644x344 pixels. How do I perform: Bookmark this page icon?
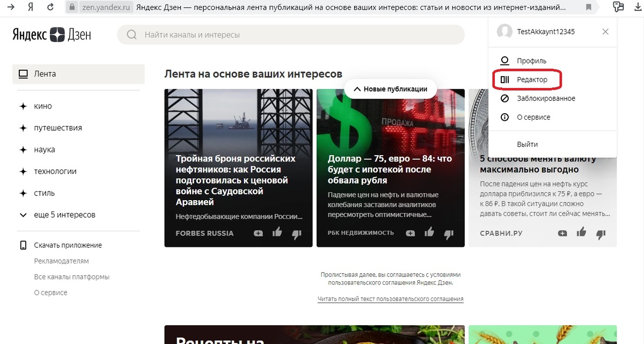click(x=589, y=8)
